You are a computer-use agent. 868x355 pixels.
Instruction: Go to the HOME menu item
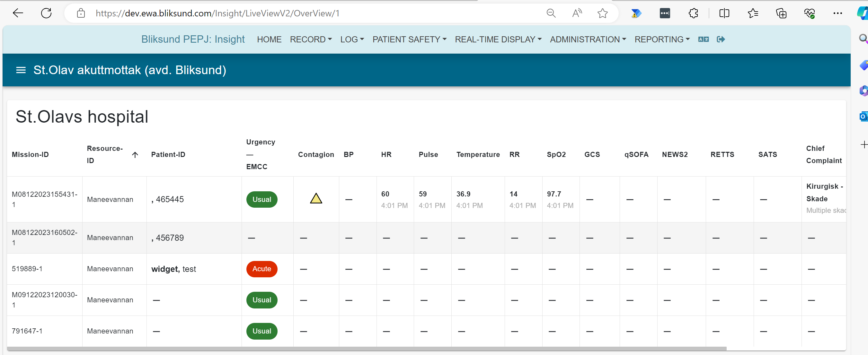269,39
